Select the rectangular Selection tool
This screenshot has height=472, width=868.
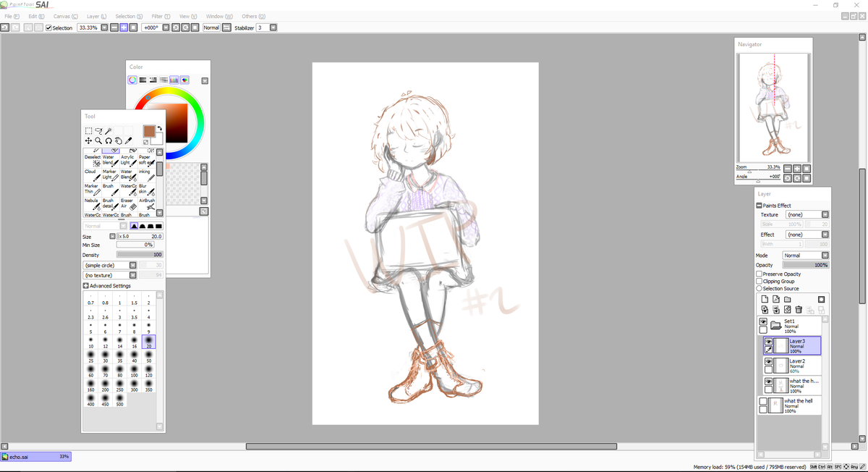pyautogui.click(x=88, y=131)
